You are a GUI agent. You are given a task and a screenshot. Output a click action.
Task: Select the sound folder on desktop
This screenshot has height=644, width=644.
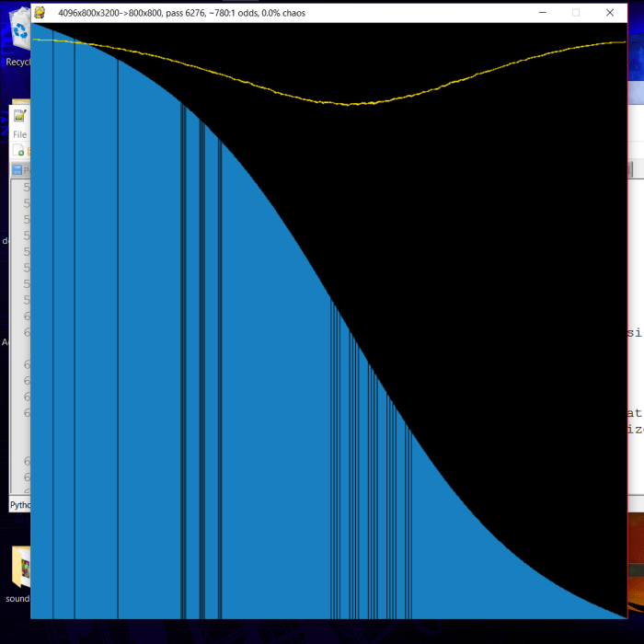(x=19, y=569)
